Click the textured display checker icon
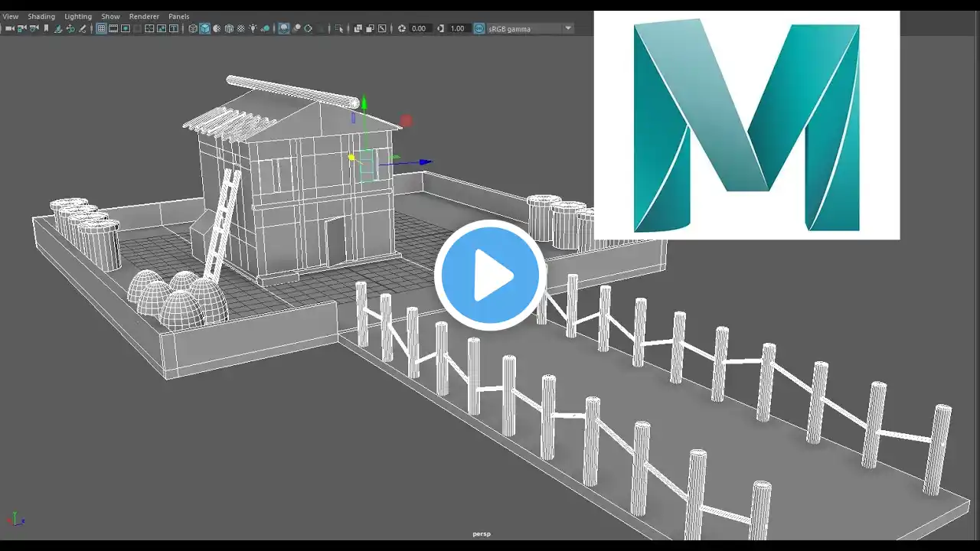980x551 pixels. pos(241,28)
